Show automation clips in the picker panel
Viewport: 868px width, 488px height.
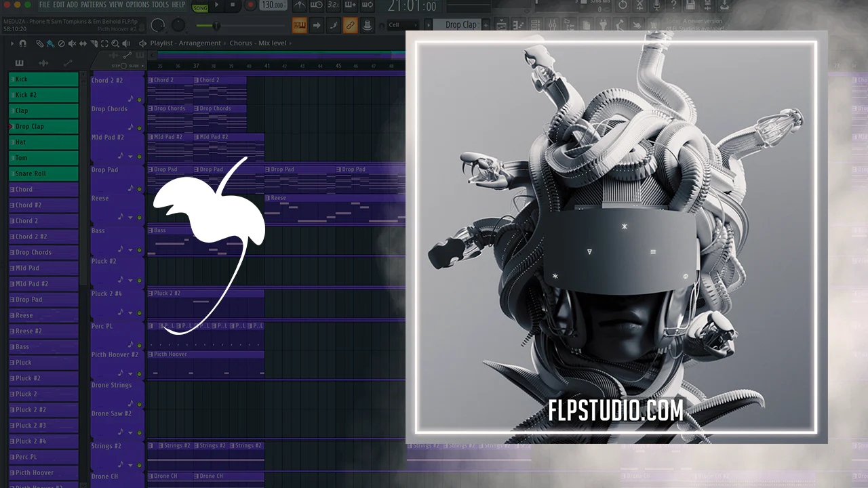68,63
